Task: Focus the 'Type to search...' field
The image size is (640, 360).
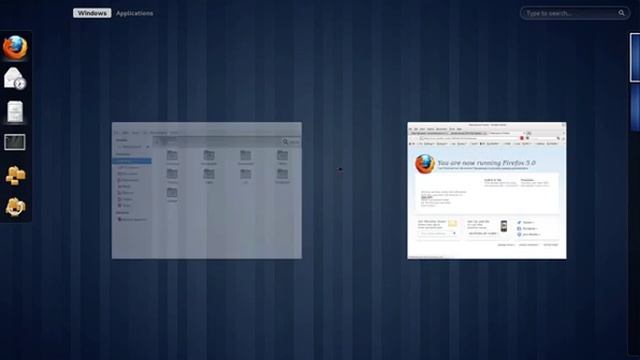Action: [x=575, y=13]
